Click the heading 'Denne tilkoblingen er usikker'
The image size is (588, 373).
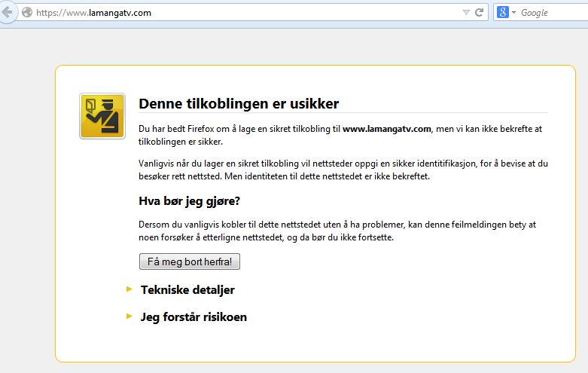click(239, 103)
